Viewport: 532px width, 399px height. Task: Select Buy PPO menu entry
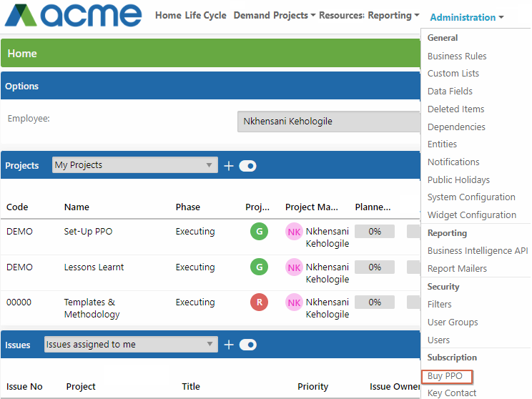click(x=445, y=376)
